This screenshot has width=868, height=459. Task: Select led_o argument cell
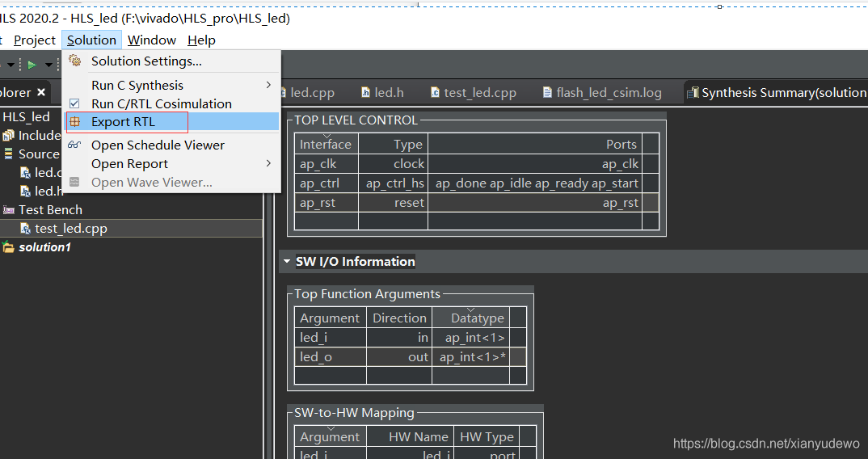tap(331, 357)
